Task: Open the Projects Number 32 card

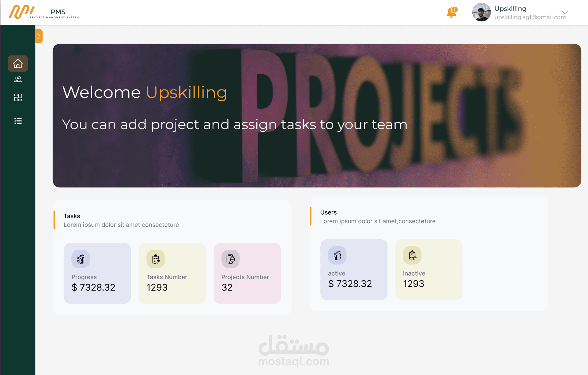Action: point(247,273)
